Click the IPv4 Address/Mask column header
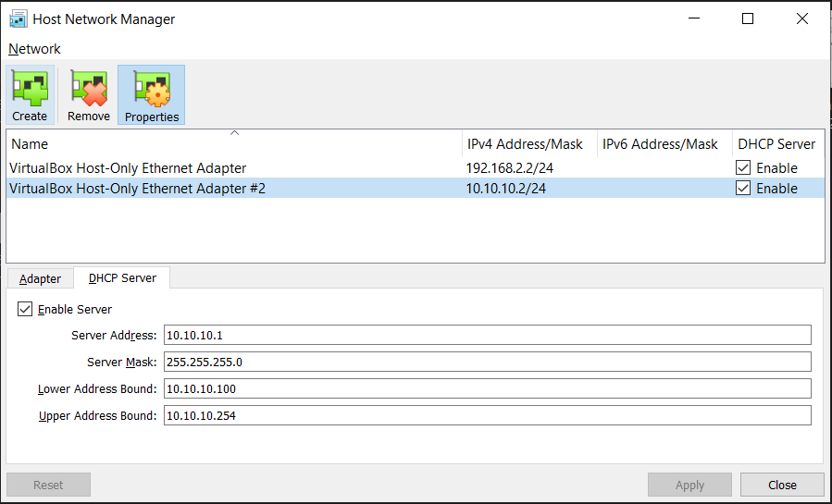The width and height of the screenshot is (832, 504). pyautogui.click(x=529, y=143)
